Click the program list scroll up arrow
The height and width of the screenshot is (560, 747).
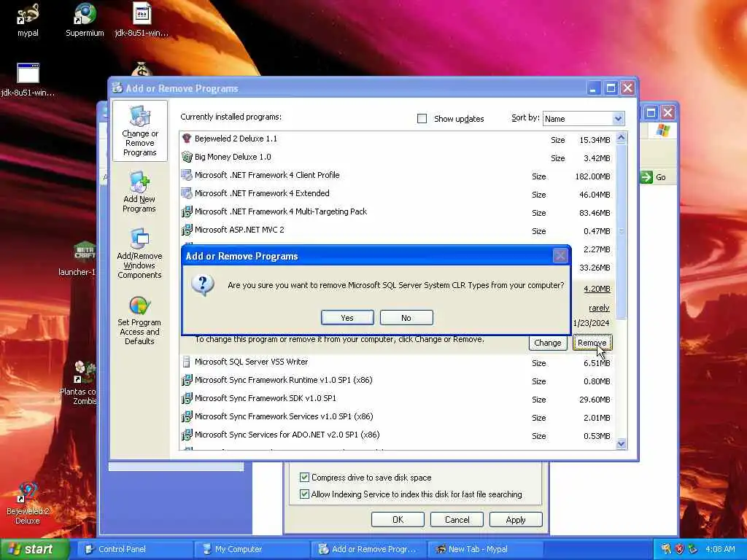(x=622, y=138)
